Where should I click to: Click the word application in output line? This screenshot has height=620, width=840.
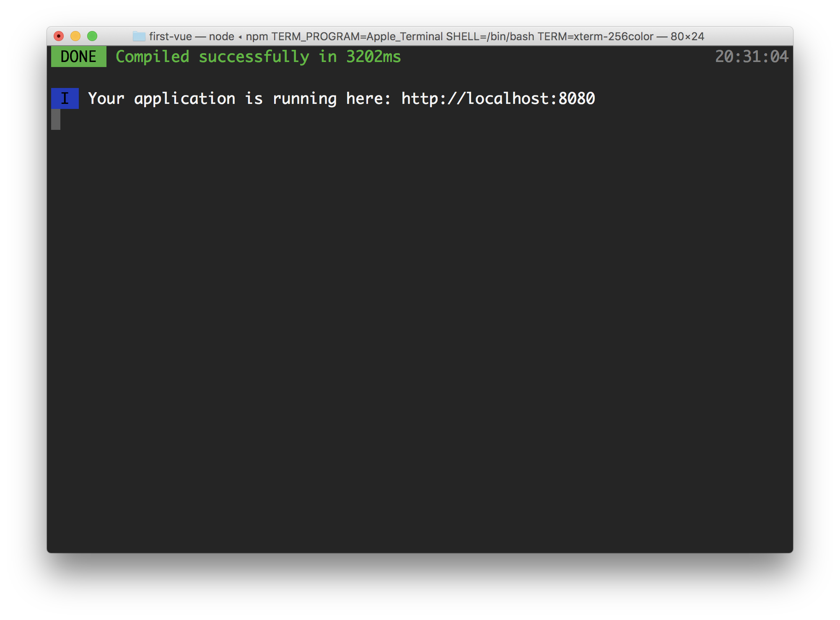[184, 98]
